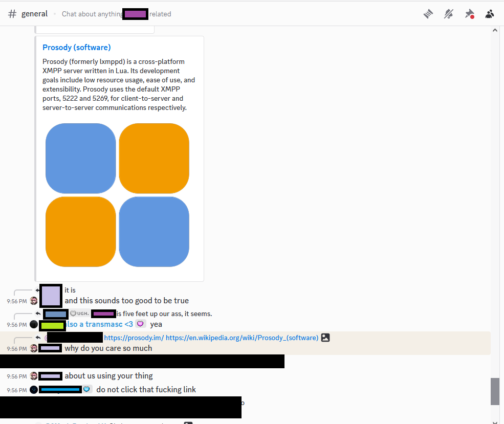Open pinned messages with the pin icon
The height and width of the screenshot is (424, 504).
469,14
